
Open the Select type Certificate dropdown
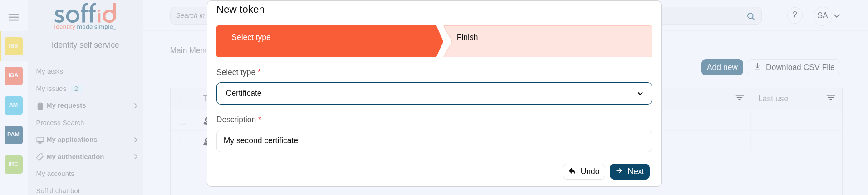(x=434, y=94)
